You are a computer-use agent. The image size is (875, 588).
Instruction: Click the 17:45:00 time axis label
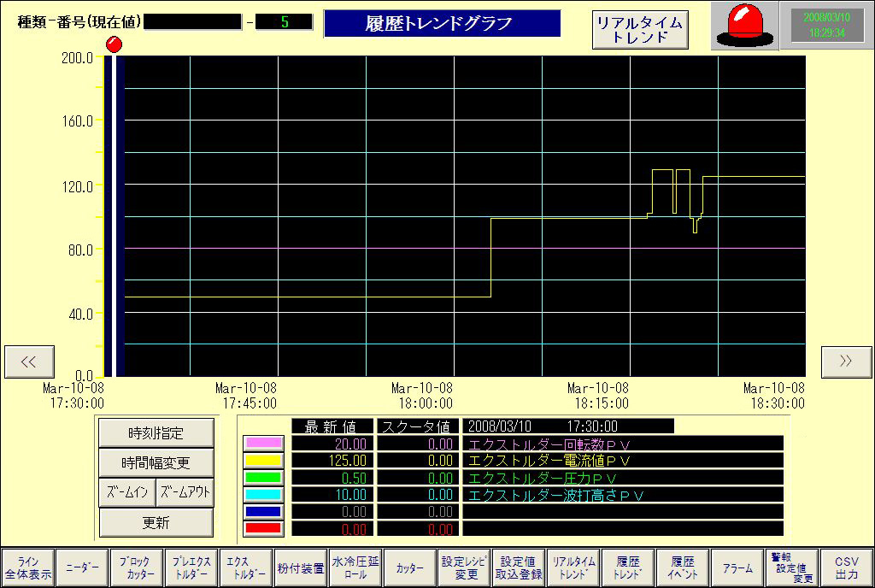[x=250, y=403]
